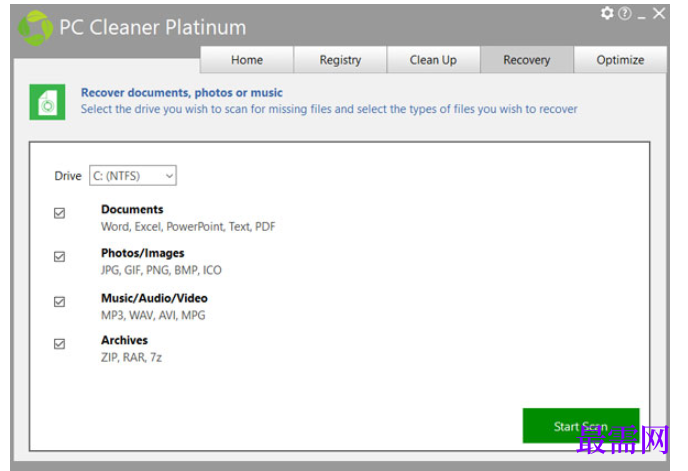Click the Photos/Images label
Viewport: 688px width, 471px height.
[143, 253]
